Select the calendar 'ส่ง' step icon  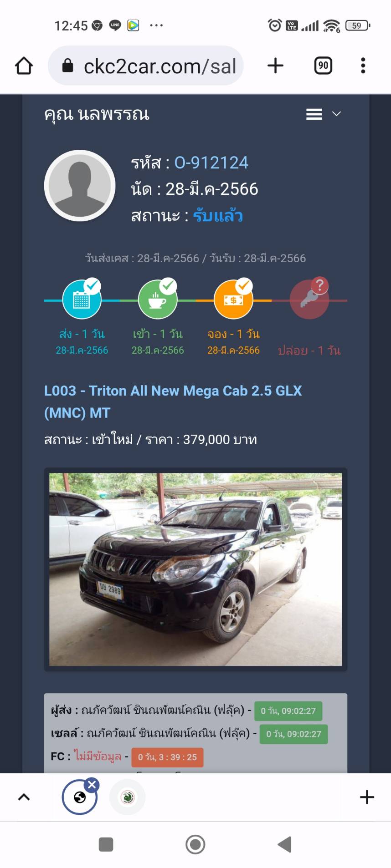(x=82, y=299)
